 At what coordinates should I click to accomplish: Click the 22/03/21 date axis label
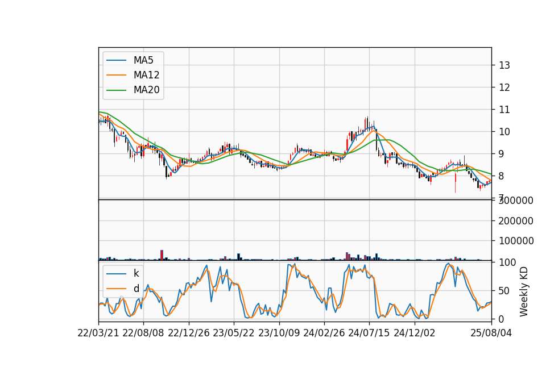coord(98,333)
